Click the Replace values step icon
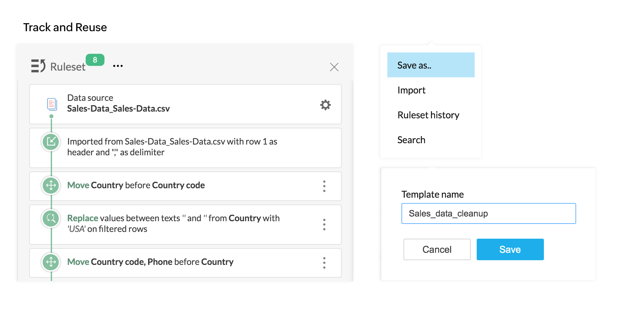644x315 pixels. pos(51,218)
